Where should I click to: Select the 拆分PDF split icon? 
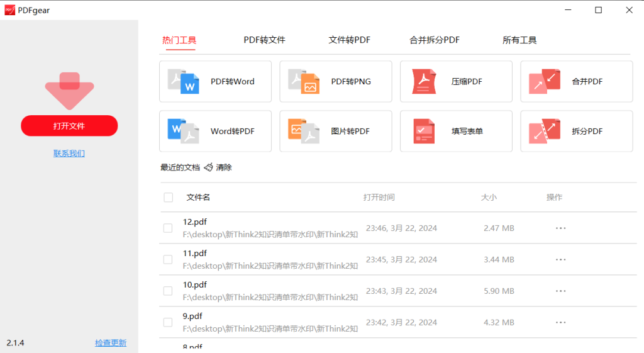(545, 131)
